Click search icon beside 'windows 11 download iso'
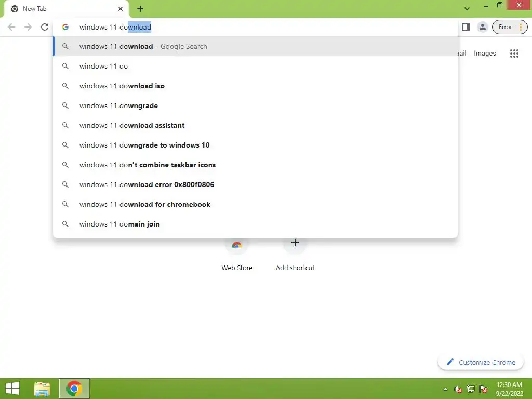The width and height of the screenshot is (532, 399). coord(65,86)
